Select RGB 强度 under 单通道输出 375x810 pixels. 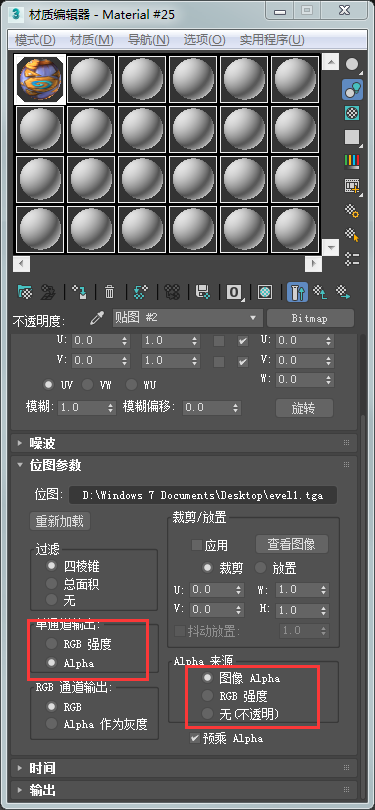pyautogui.click(x=51, y=644)
